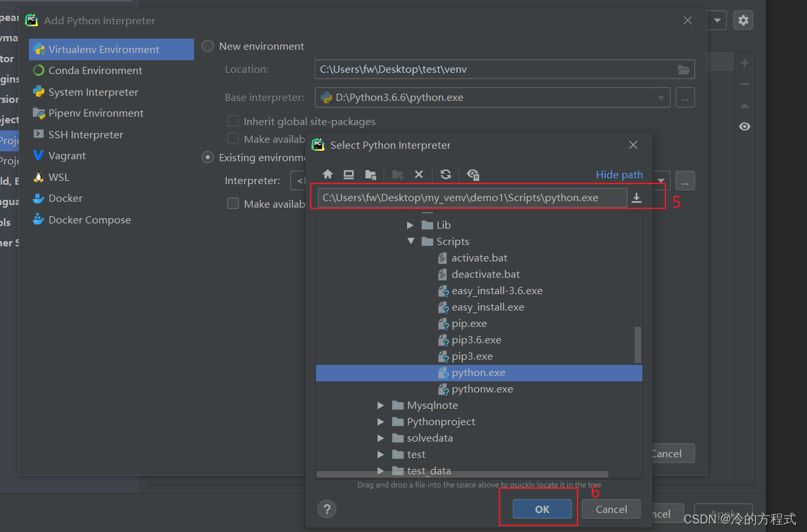
Task: Click the file tree vertical scrollbar
Action: coord(638,344)
